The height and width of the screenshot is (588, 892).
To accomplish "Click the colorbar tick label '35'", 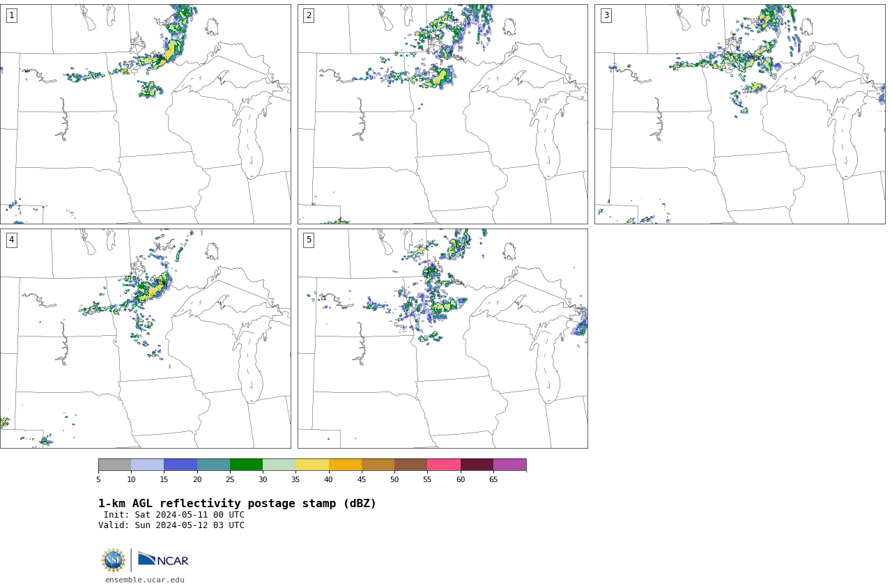I will (295, 479).
